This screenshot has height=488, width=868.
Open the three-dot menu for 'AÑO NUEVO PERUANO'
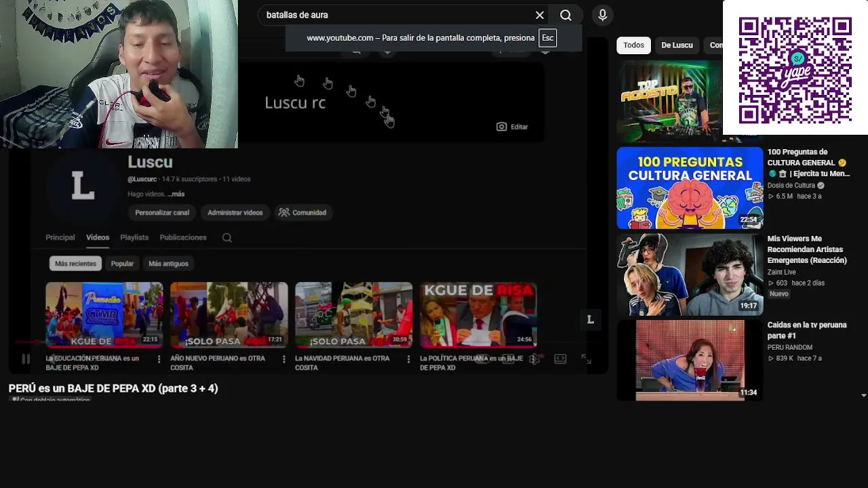(284, 359)
